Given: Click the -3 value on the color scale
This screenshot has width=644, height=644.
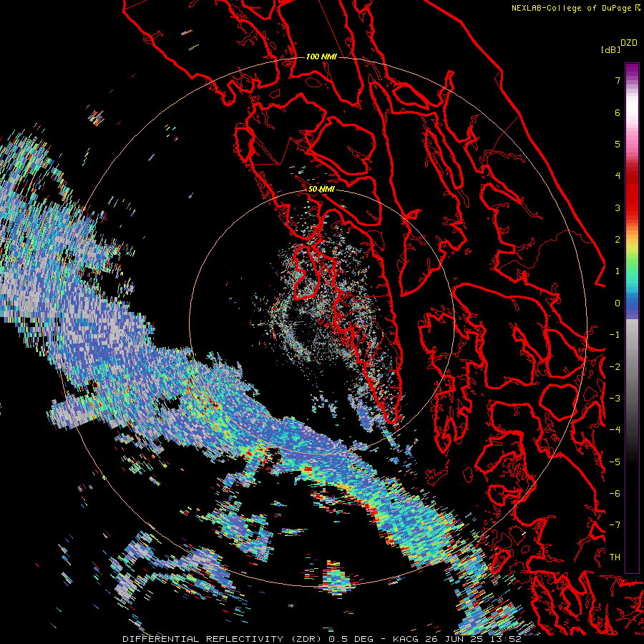Looking at the screenshot, I should pyautogui.click(x=615, y=399).
